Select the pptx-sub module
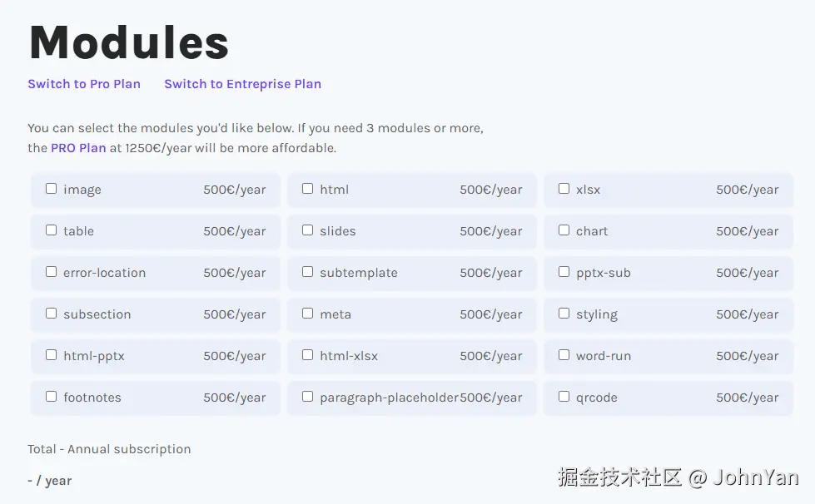Viewport: 815px width, 504px height. [564, 272]
